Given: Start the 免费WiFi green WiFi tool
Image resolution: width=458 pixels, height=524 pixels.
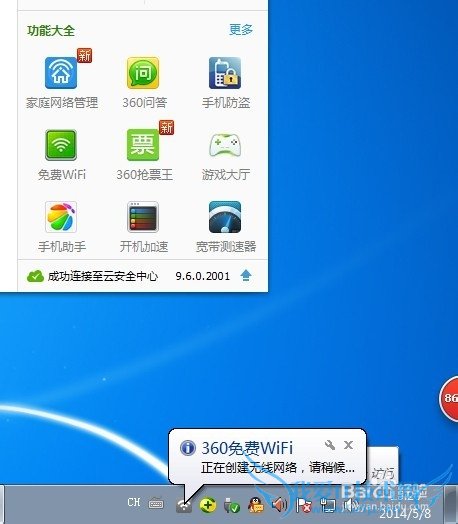Looking at the screenshot, I should tap(61, 145).
